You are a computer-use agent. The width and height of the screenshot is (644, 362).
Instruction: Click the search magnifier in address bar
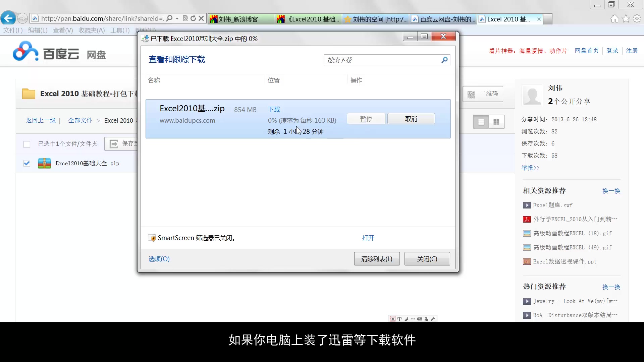tap(169, 18)
